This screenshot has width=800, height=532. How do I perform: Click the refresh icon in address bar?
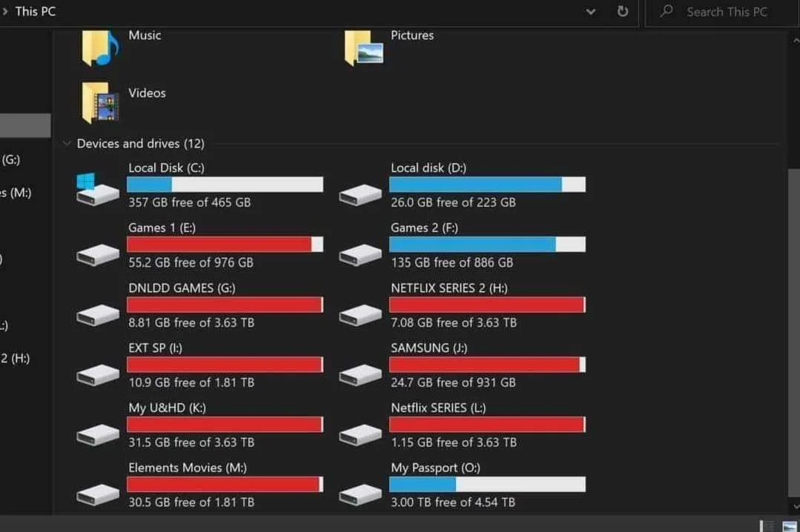coord(623,11)
